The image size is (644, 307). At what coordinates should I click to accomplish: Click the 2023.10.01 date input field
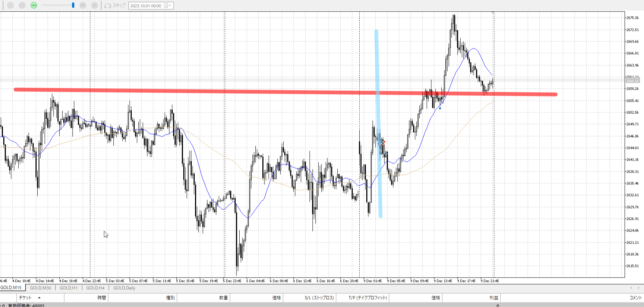[x=146, y=6]
